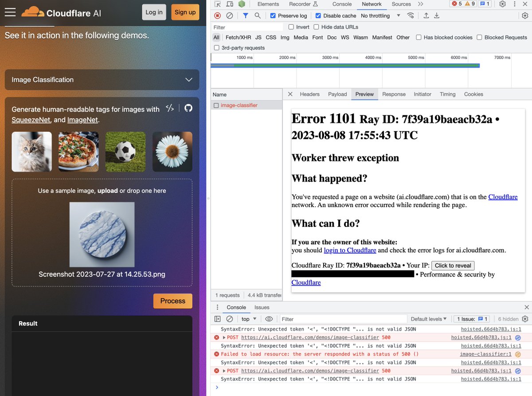Check 3rd-party requests

point(216,47)
